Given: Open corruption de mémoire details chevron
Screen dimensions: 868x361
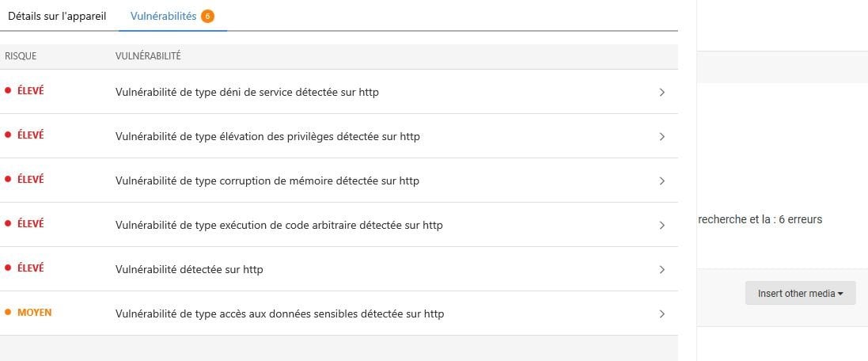Looking at the screenshot, I should 662,181.
